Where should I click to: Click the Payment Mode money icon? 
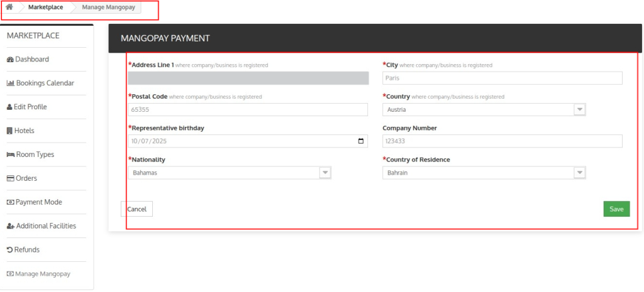(10, 202)
